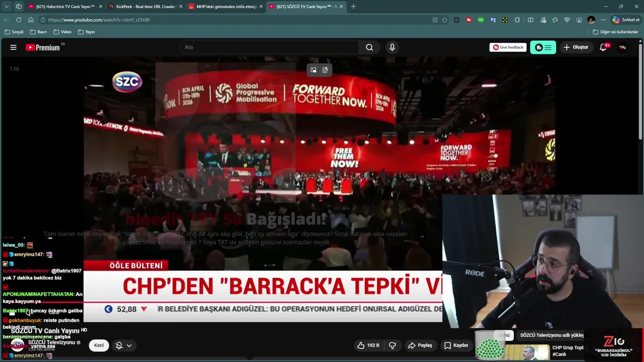Click the Oluştur create button
The image size is (644, 362).
576,47
